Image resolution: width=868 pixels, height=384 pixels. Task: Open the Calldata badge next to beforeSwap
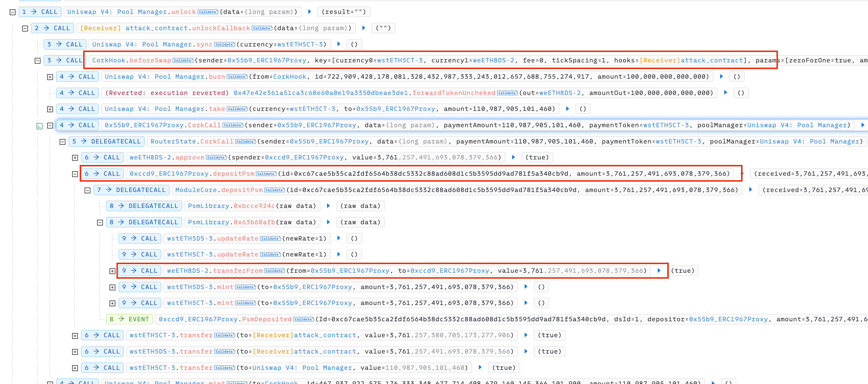(183, 61)
